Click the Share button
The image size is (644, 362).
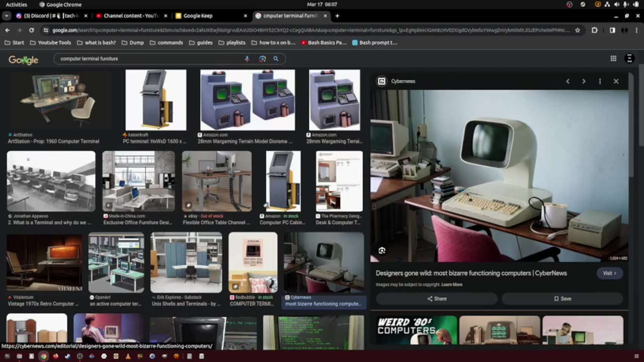tap(437, 299)
